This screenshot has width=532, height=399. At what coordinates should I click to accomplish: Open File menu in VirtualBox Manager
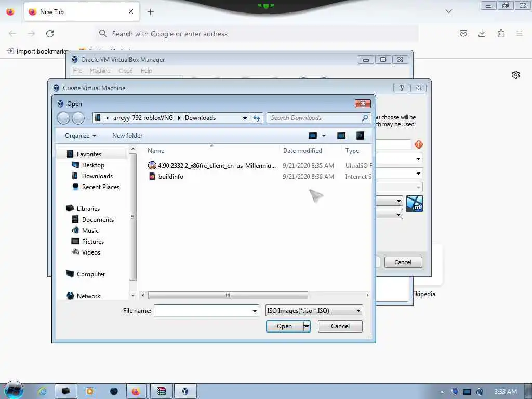point(77,71)
